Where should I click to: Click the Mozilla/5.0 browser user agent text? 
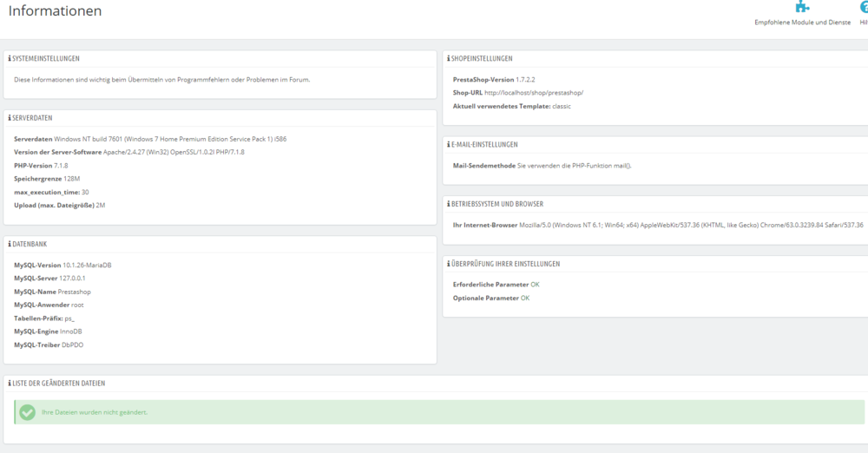click(691, 226)
